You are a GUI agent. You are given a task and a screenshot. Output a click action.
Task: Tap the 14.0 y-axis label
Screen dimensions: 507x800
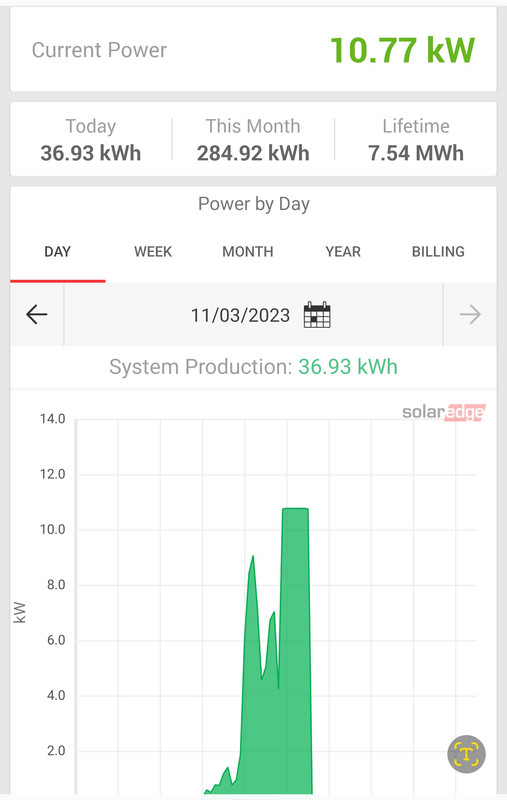coord(53,419)
